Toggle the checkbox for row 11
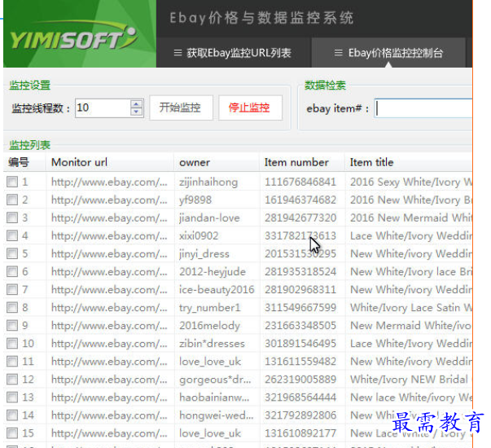The width and height of the screenshot is (491, 448). coord(12,362)
